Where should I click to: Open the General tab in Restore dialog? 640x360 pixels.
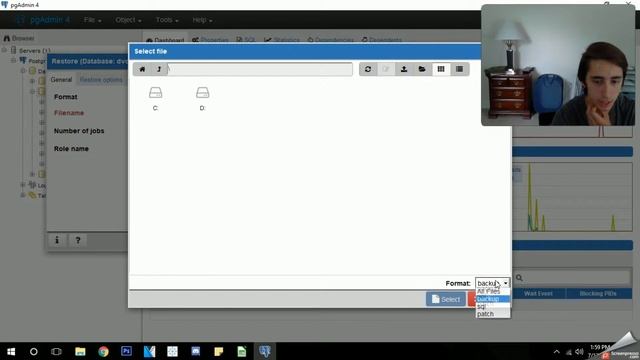[x=61, y=80]
